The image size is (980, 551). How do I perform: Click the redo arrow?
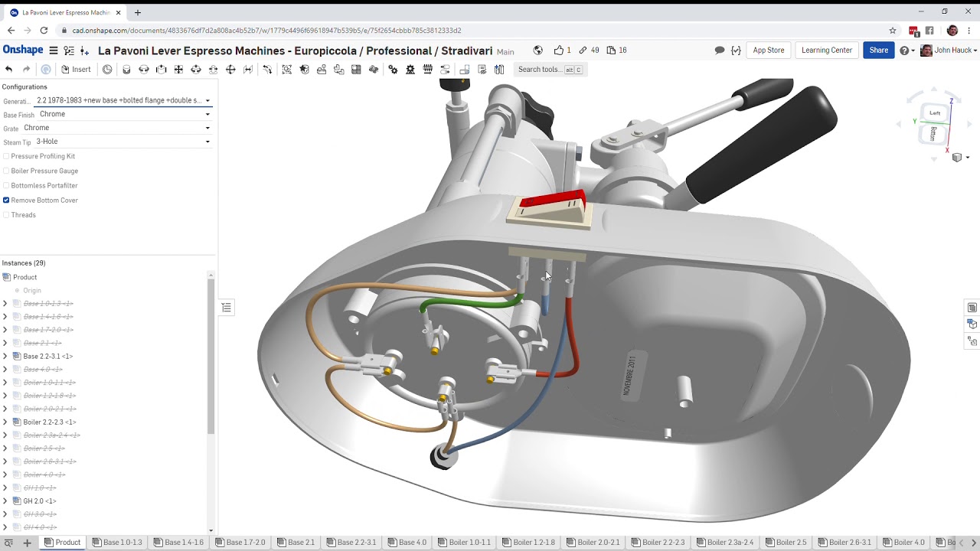(26, 70)
